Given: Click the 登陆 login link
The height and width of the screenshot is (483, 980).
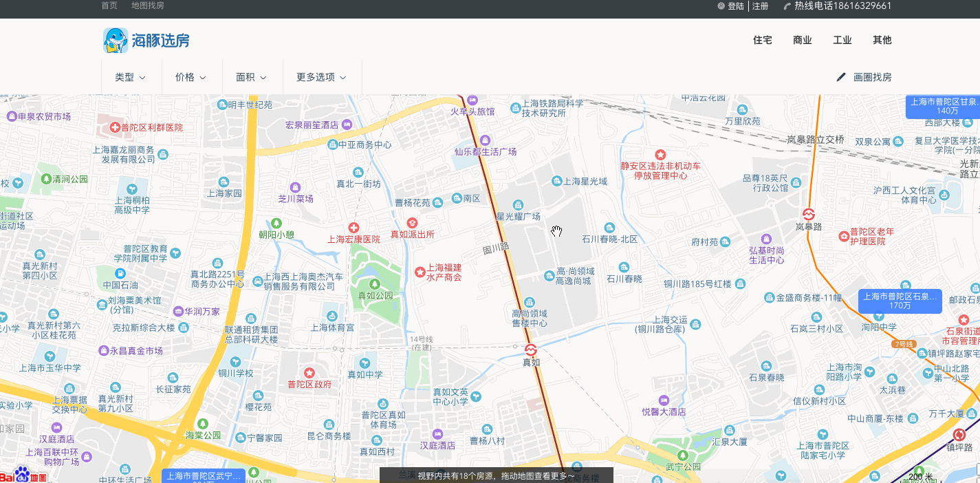Looking at the screenshot, I should pyautogui.click(x=736, y=6).
